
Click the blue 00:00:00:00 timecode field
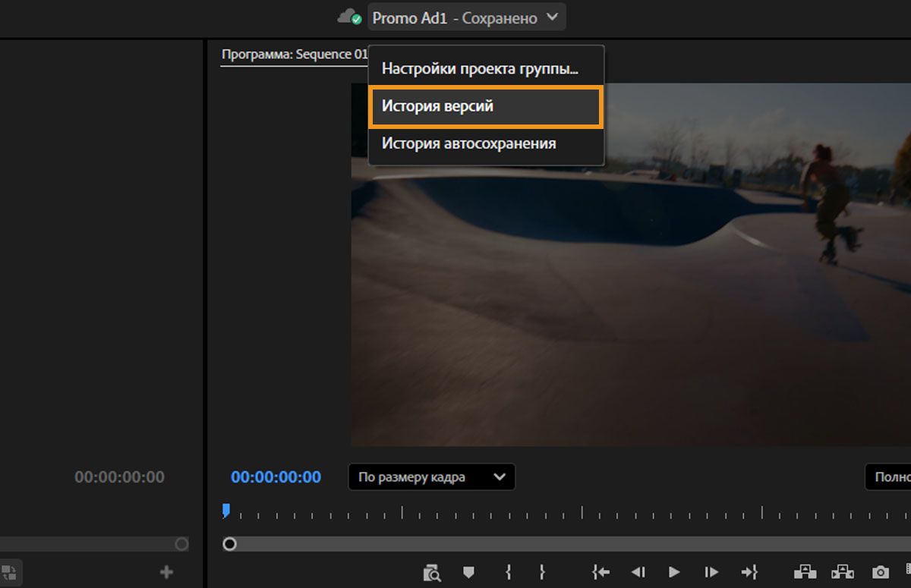[275, 477]
